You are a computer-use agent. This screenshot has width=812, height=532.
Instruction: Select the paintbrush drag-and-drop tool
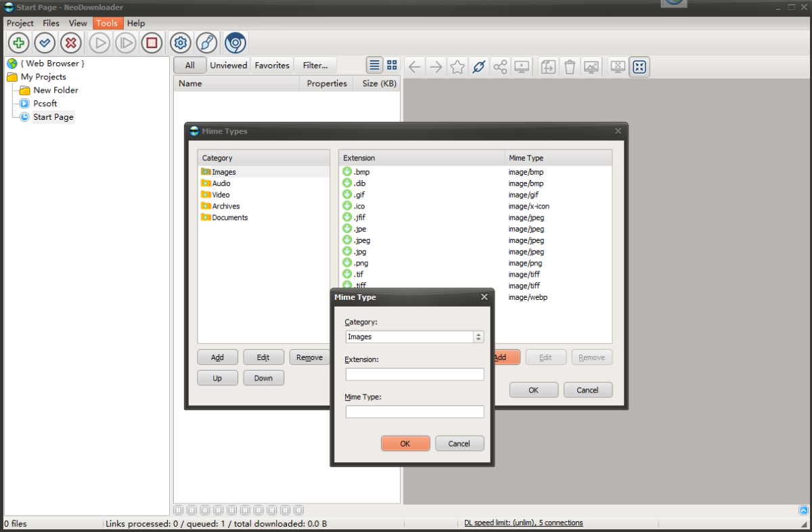tap(207, 43)
